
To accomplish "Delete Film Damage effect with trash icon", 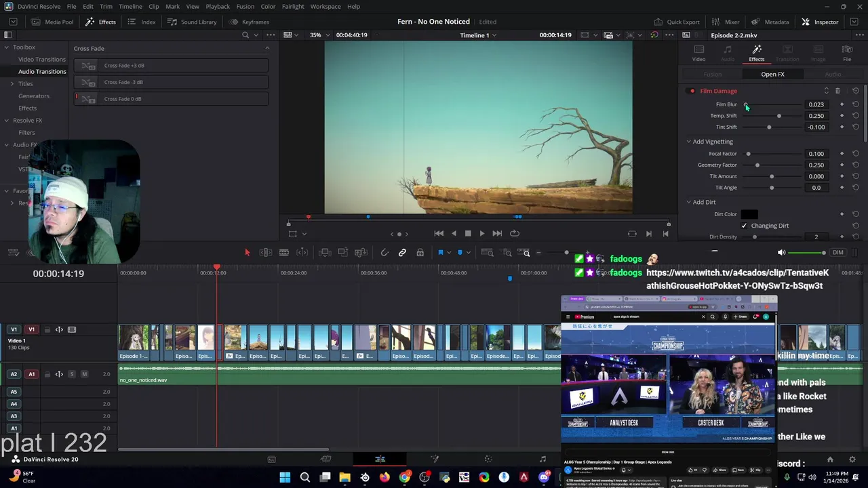I will 837,91.
